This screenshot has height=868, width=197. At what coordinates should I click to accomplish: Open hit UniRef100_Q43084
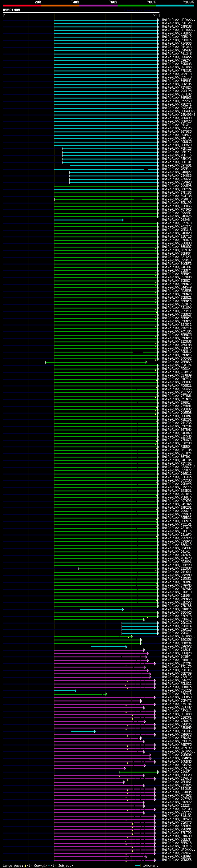coord(177,220)
